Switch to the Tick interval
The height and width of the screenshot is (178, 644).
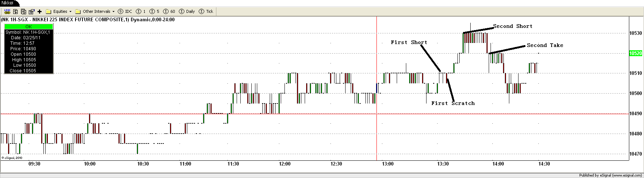(206, 11)
